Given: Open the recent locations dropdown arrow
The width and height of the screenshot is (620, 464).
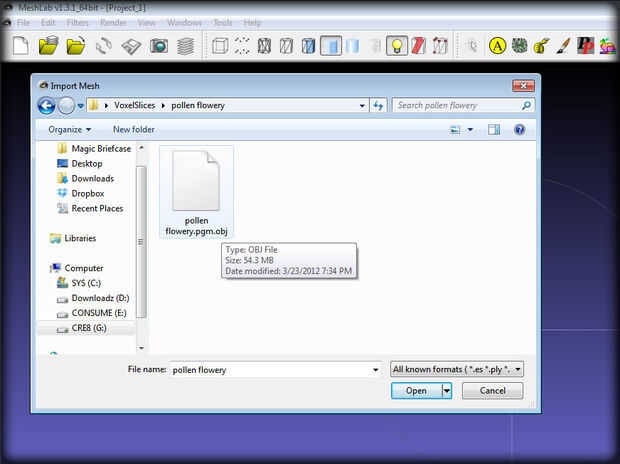Looking at the screenshot, I should pos(81,106).
